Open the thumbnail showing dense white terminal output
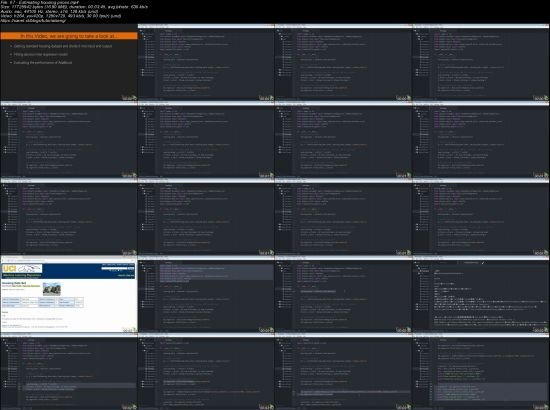Screen dimensions: 550x410 tap(481, 294)
